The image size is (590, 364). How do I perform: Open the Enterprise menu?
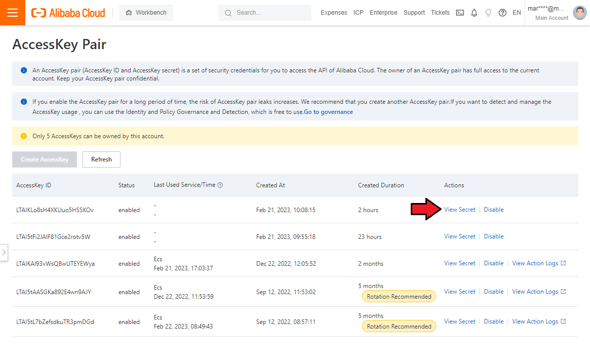coord(383,13)
